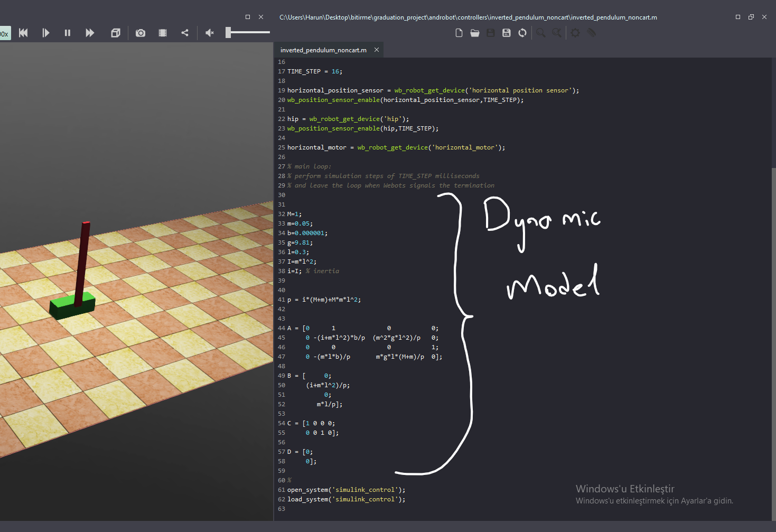Reload the current controller file
The image size is (776, 532).
click(522, 33)
